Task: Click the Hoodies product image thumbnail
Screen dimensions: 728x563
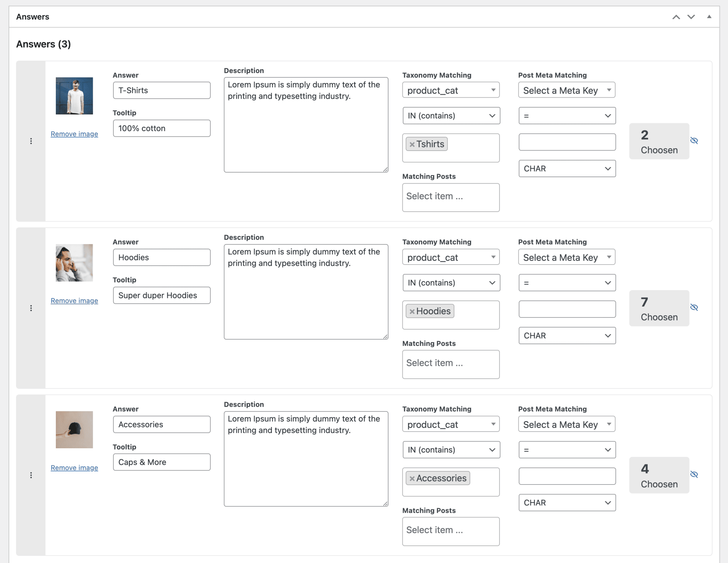Action: pyautogui.click(x=74, y=263)
